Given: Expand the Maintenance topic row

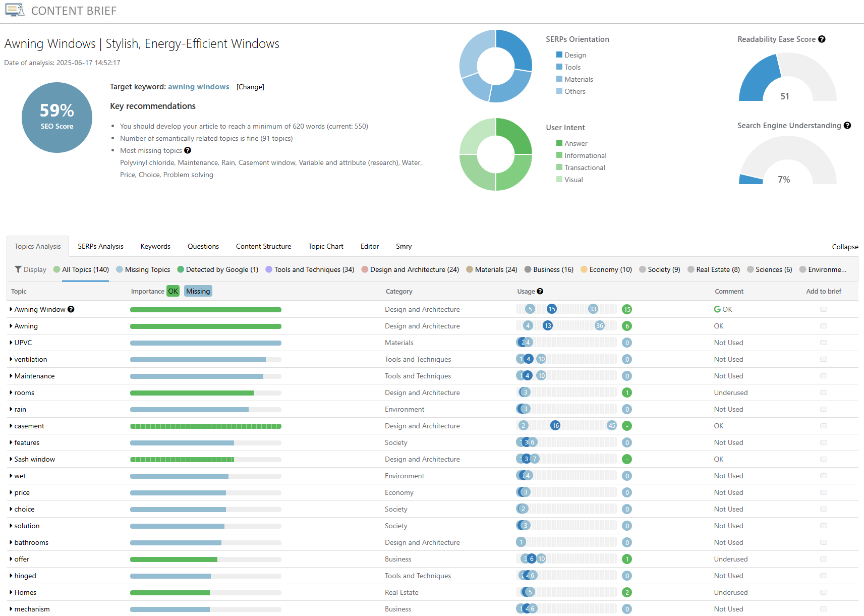Looking at the screenshot, I should 11,376.
